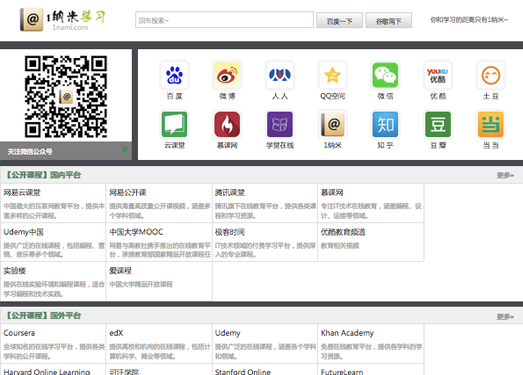This screenshot has height=375, width=523.
Task: Open the Tudou smiley icon
Action: (491, 75)
